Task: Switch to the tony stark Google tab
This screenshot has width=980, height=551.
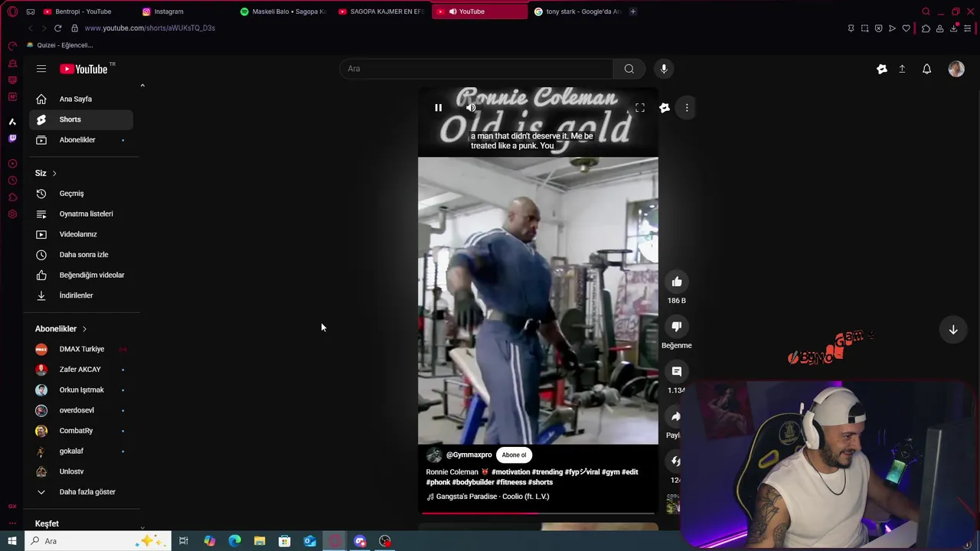Action: (577, 11)
